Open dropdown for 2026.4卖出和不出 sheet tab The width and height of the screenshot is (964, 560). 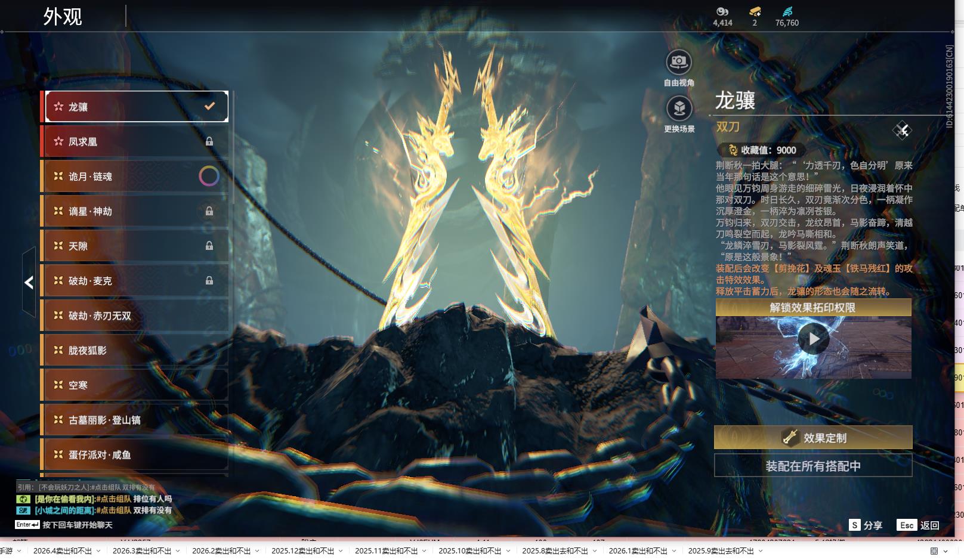point(98,551)
